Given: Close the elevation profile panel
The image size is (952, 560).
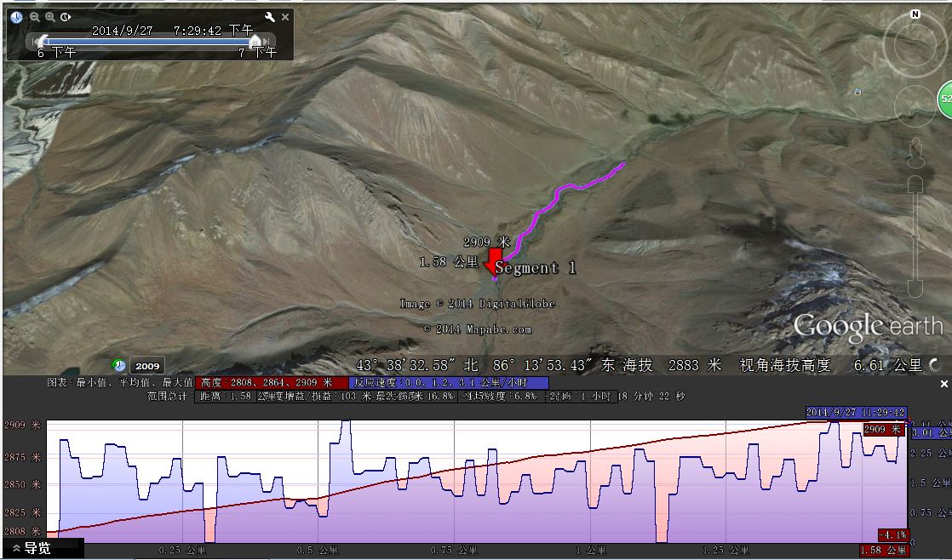Looking at the screenshot, I should click(944, 384).
